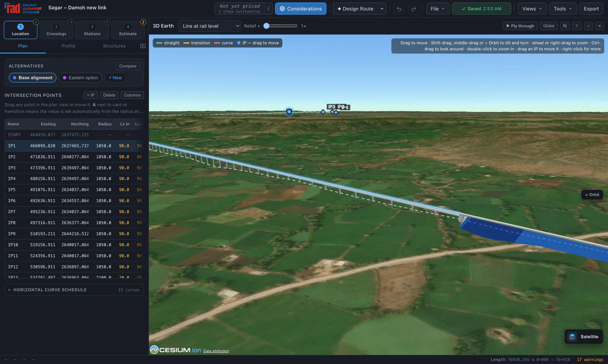608x364 pixels.
Task: Click the green check badge on the Location step
Action: (36, 22)
